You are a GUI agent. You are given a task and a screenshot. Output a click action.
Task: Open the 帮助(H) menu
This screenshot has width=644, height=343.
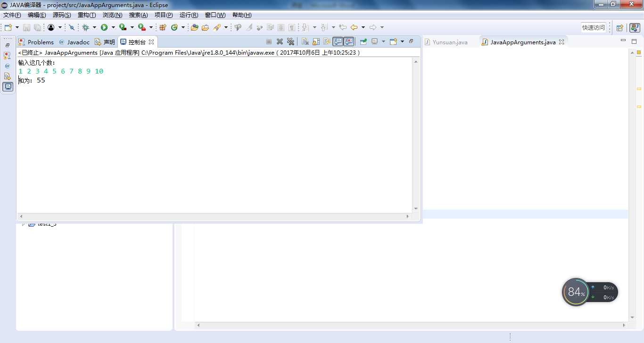tap(242, 15)
